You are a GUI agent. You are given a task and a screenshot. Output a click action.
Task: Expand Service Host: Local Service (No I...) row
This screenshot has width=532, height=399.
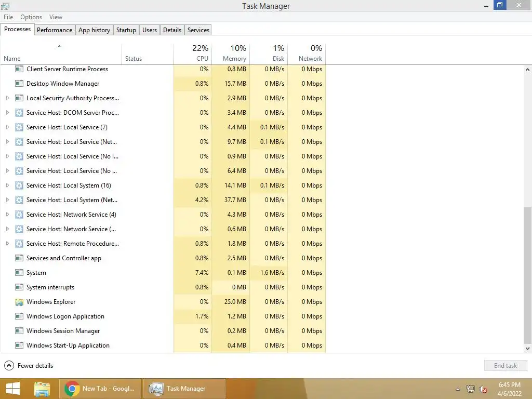coord(7,156)
